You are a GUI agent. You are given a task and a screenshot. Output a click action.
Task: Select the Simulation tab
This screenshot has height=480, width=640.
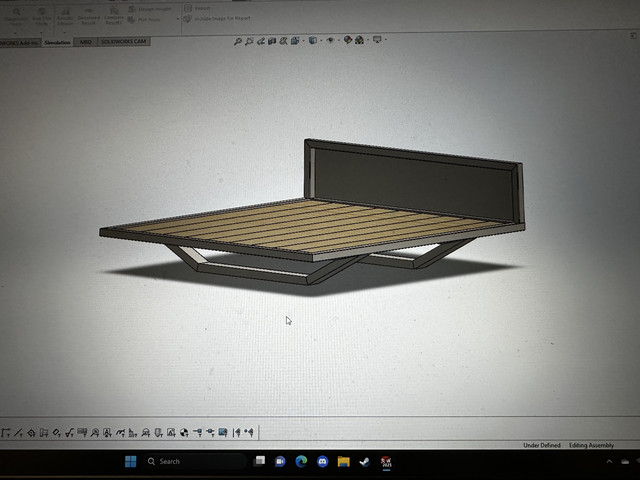pyautogui.click(x=57, y=42)
